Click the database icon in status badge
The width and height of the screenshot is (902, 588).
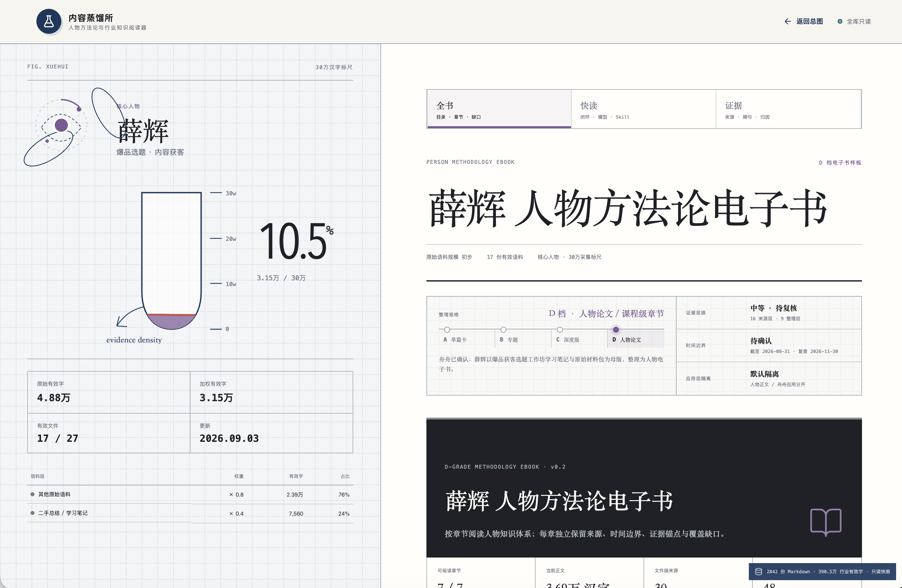point(758,571)
